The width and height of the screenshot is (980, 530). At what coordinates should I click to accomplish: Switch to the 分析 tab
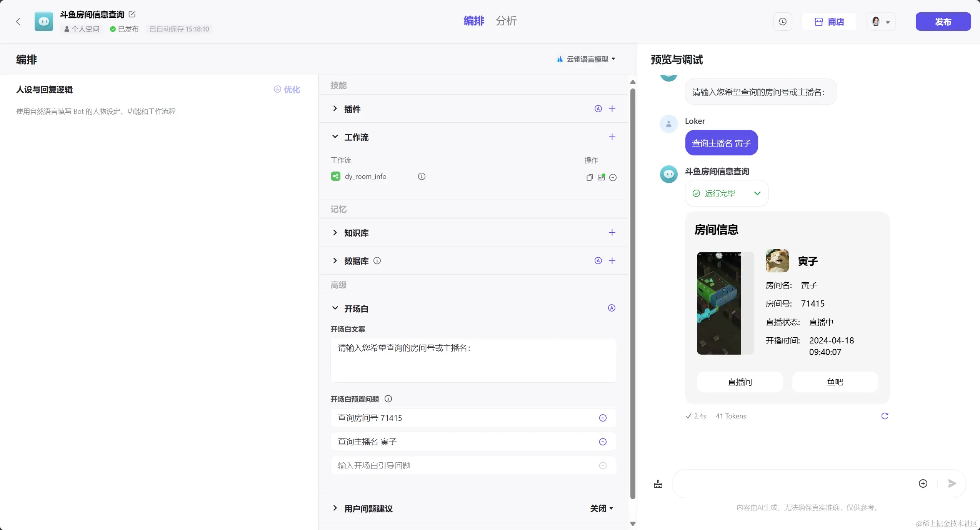coord(506,21)
